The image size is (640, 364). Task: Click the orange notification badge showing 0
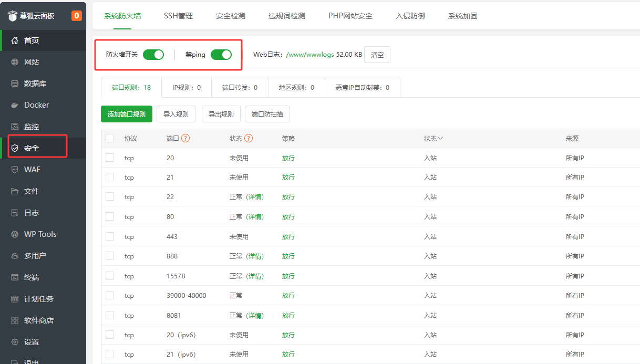tap(77, 16)
